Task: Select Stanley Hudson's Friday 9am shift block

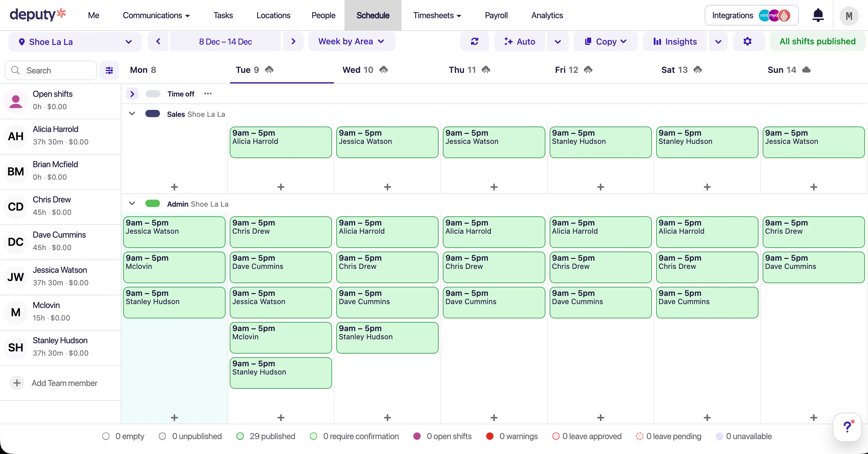Action: 600,142
